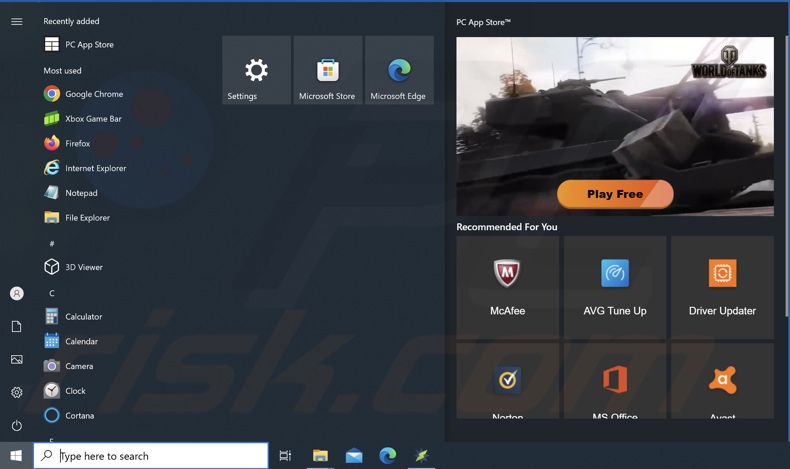This screenshot has width=790, height=469.
Task: Click the Settings tile
Action: 256,70
